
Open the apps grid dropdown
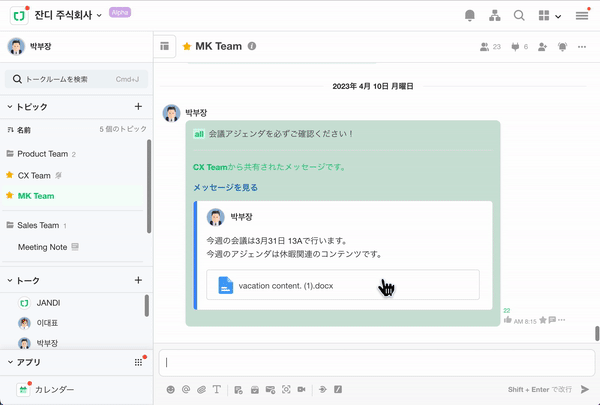click(549, 16)
